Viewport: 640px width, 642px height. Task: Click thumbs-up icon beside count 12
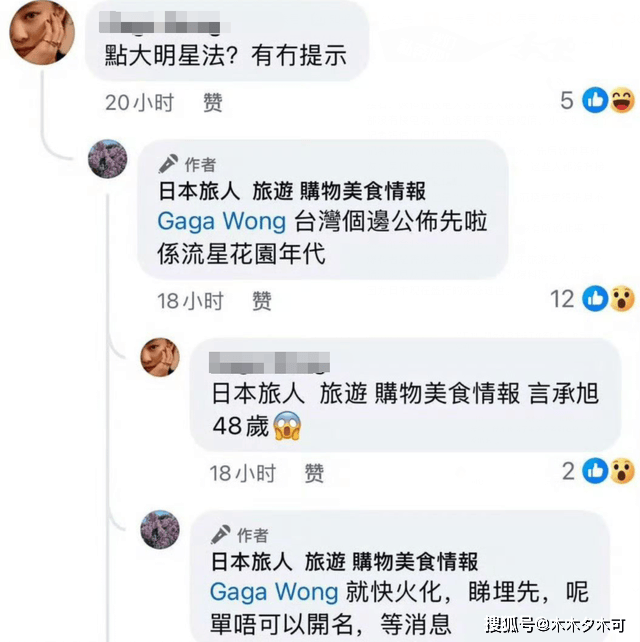click(595, 298)
